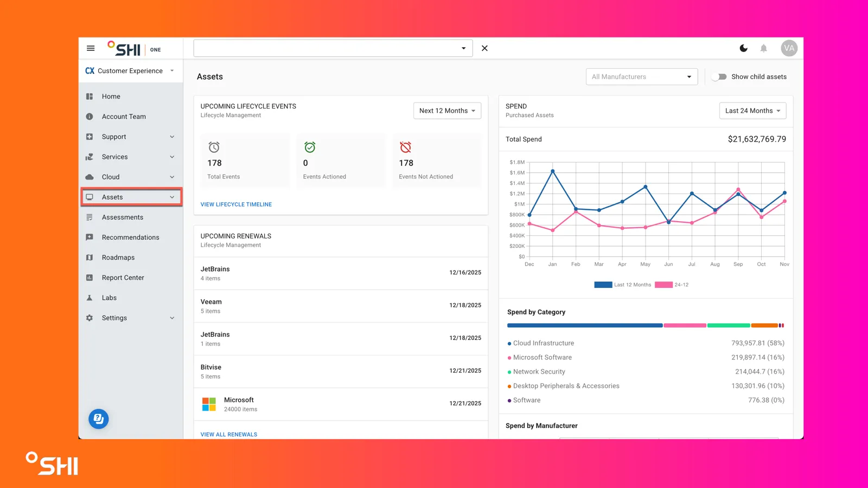Open the Next 12 Months dropdown
This screenshot has width=868, height=488.
tap(447, 111)
